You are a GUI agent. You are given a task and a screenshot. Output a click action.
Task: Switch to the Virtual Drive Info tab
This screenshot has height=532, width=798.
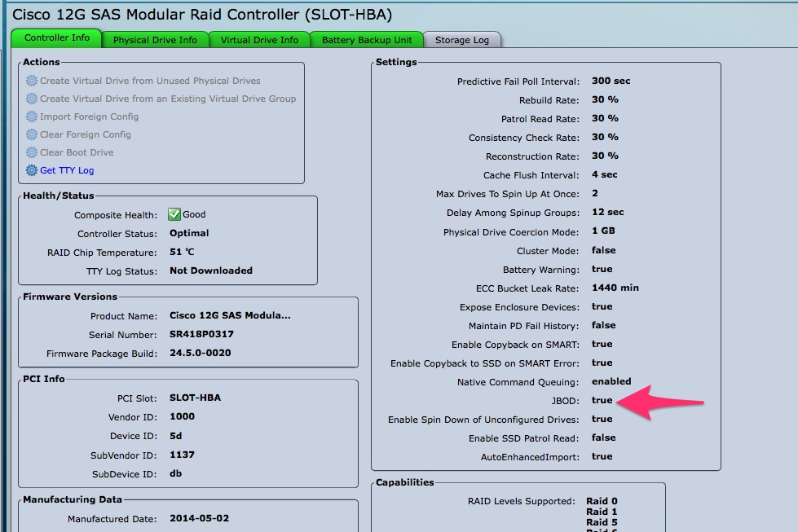[x=259, y=40]
